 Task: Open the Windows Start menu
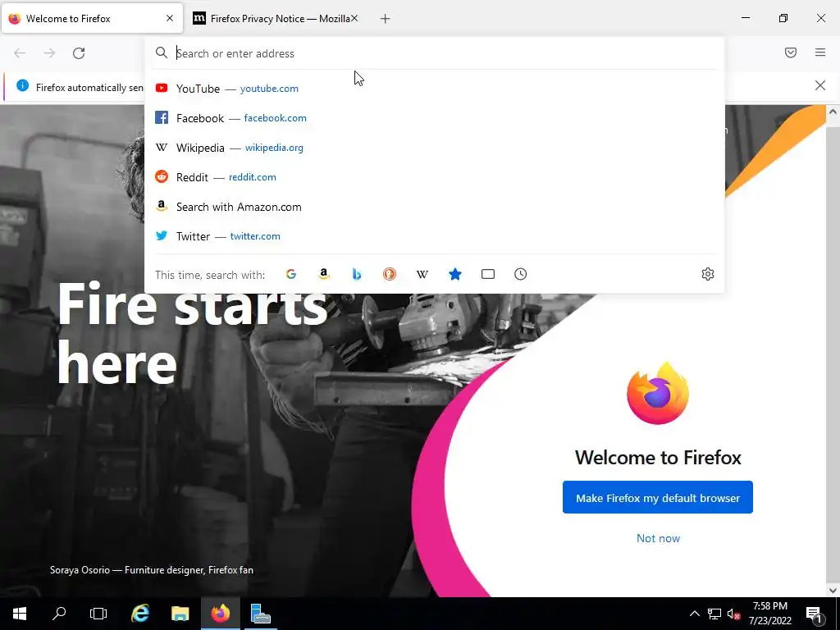20,614
